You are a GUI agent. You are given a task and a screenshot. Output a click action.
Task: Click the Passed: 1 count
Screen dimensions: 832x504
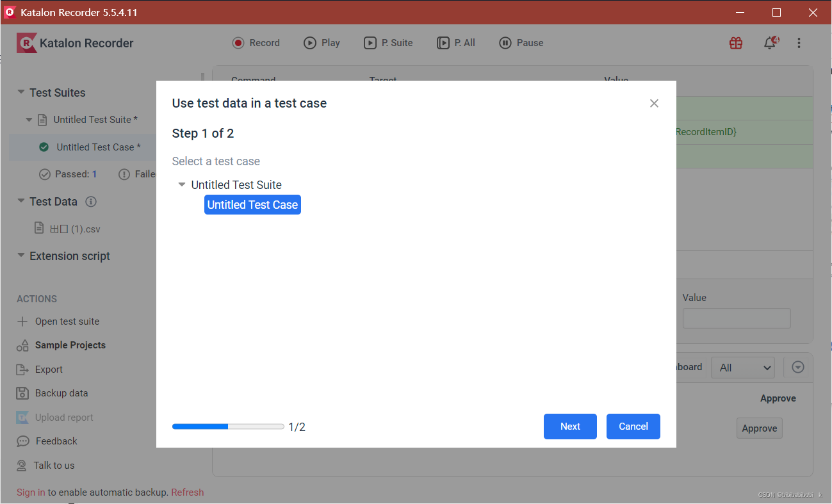tap(76, 174)
